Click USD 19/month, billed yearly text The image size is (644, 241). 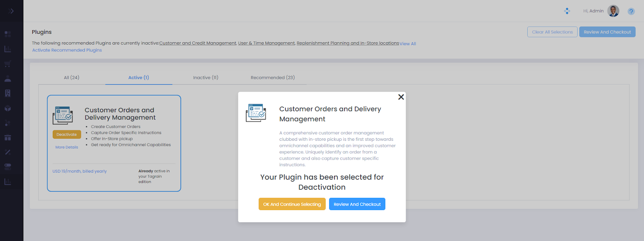[x=80, y=171]
